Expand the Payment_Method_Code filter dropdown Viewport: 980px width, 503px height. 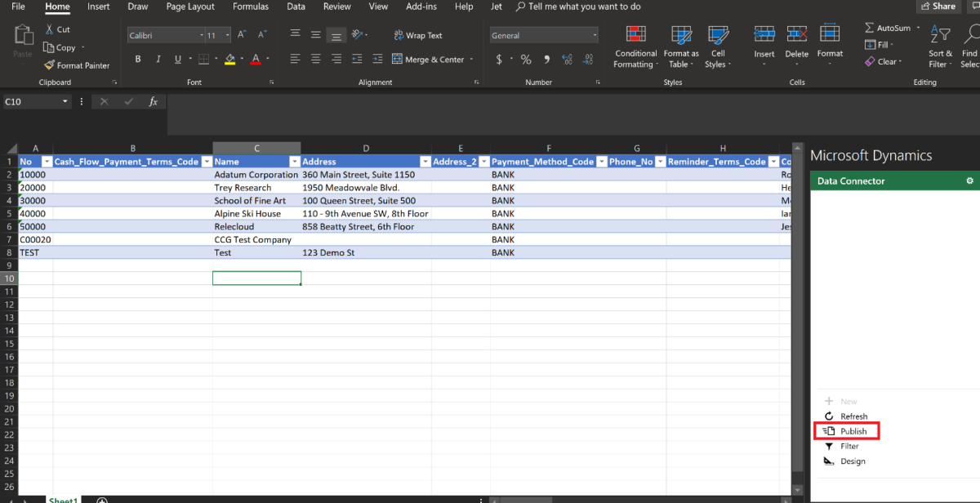[x=601, y=162]
